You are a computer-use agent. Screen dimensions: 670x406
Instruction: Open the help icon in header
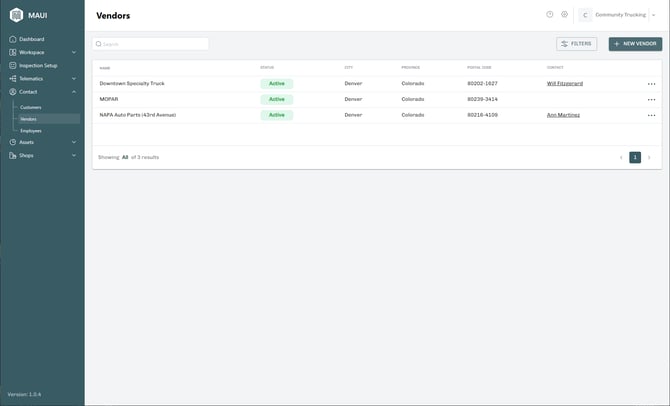pos(550,15)
